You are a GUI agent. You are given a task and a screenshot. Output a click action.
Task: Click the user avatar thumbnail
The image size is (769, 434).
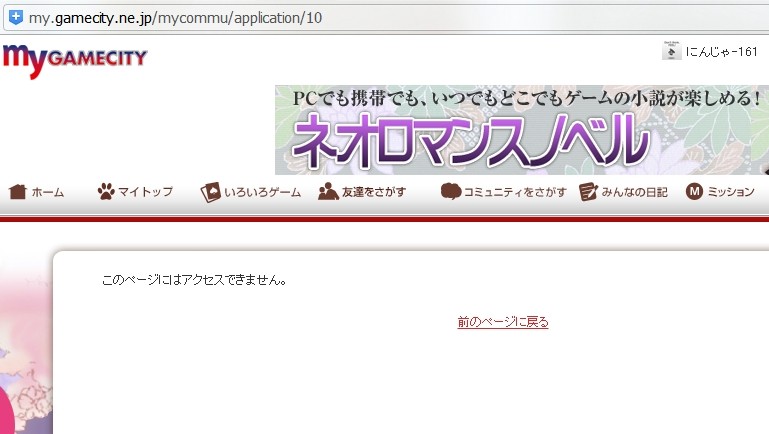(671, 51)
